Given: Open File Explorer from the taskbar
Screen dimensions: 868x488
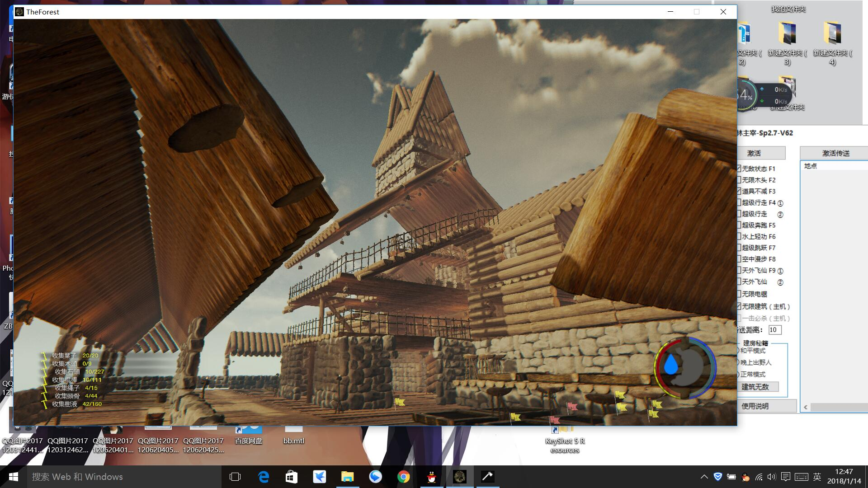Looking at the screenshot, I should pyautogui.click(x=347, y=477).
